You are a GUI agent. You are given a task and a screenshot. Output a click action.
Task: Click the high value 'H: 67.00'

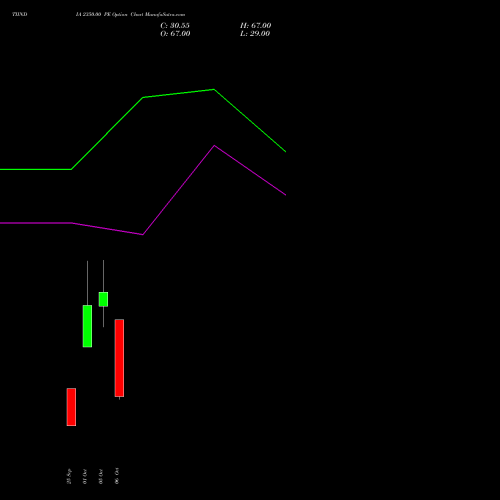[x=255, y=26]
